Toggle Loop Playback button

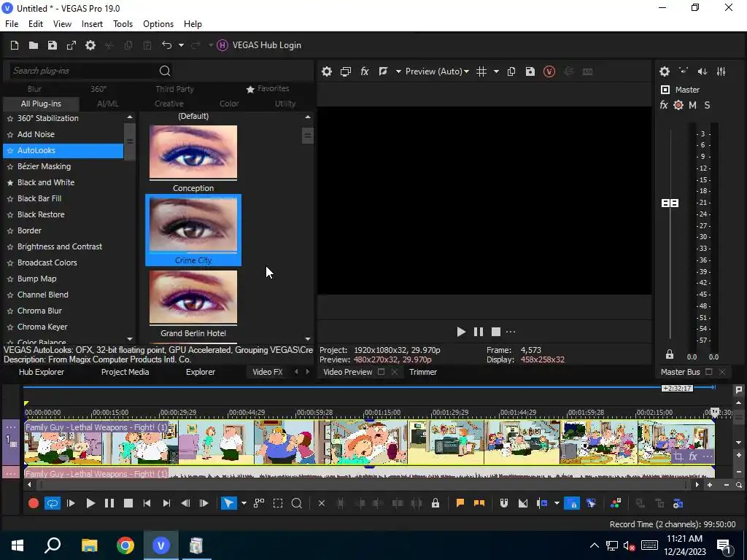coord(53,503)
